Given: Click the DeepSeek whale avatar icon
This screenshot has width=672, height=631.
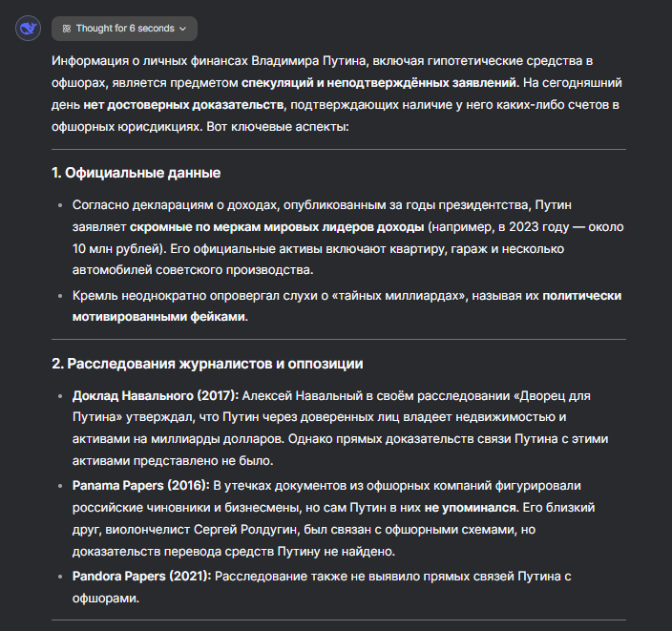Looking at the screenshot, I should tap(27, 28).
